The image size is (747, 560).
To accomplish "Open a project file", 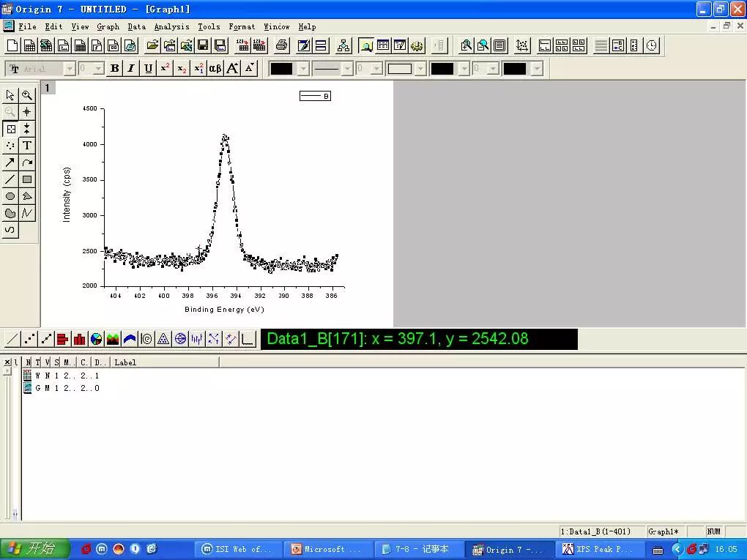I will [x=152, y=45].
